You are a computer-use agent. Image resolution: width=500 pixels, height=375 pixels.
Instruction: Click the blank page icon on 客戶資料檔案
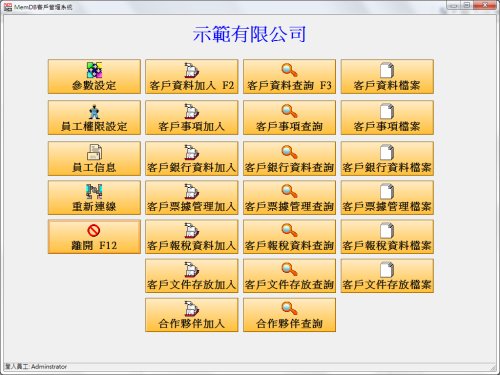[387, 70]
